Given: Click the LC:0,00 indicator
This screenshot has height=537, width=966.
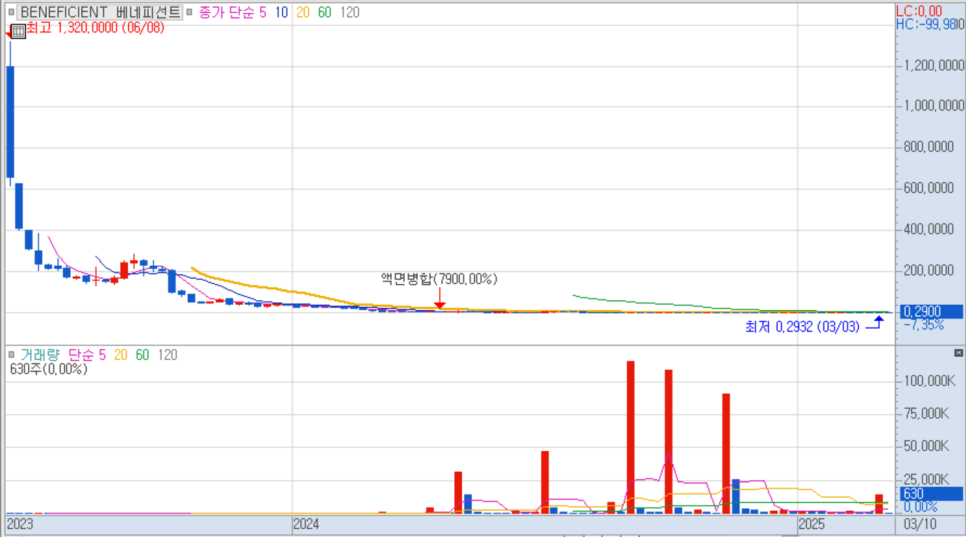Looking at the screenshot, I should [x=919, y=10].
